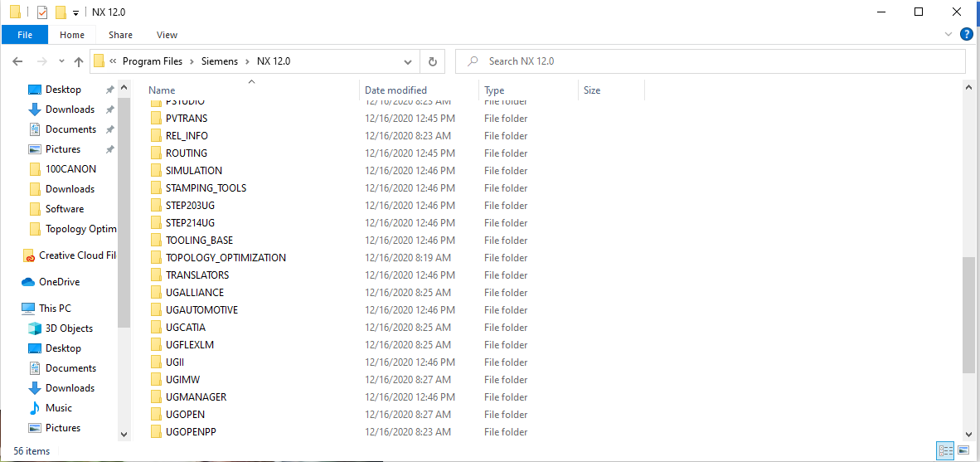
Task: Click the Search NX 12.0 field
Action: [x=710, y=61]
